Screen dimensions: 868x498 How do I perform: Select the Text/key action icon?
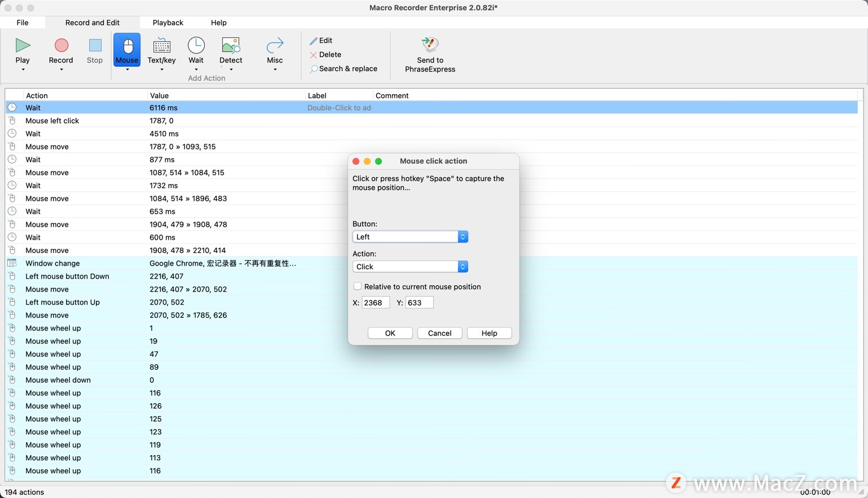tap(161, 46)
